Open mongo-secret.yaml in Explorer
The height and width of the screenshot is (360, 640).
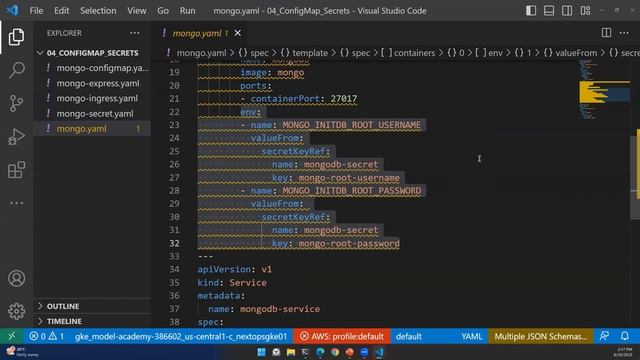click(x=92, y=113)
